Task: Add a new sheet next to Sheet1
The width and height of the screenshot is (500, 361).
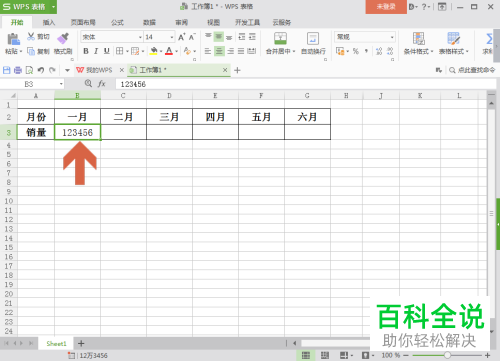Action: (x=81, y=343)
